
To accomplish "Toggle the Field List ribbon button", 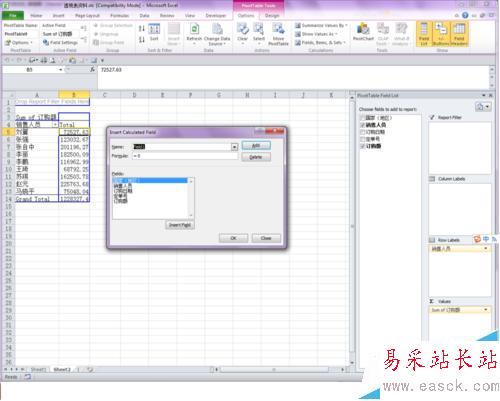I will pos(424,34).
